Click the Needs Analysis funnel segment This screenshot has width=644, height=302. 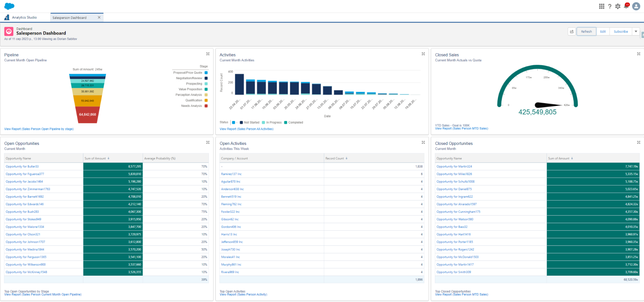(x=88, y=115)
